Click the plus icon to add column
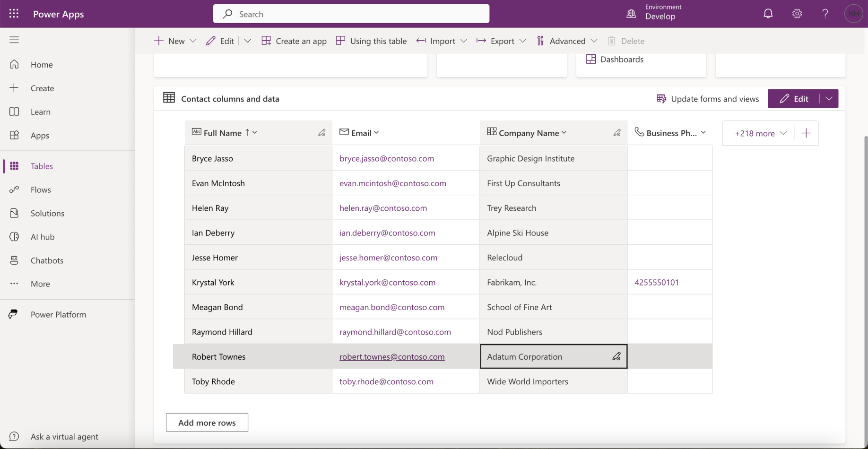Viewport: 868px width, 449px height. tap(806, 133)
